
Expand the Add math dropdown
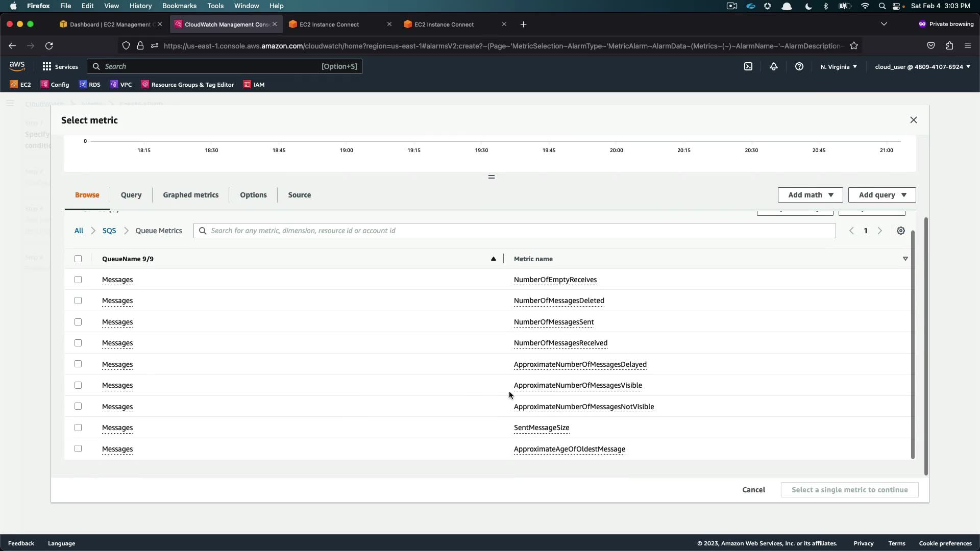[x=810, y=195]
